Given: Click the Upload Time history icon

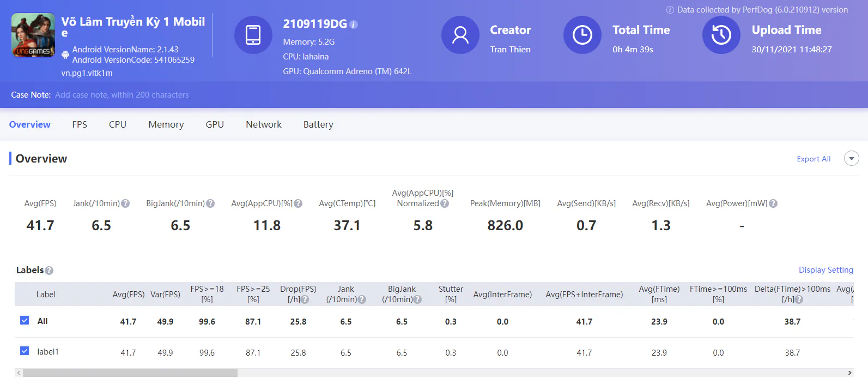Looking at the screenshot, I should pyautogui.click(x=721, y=35).
